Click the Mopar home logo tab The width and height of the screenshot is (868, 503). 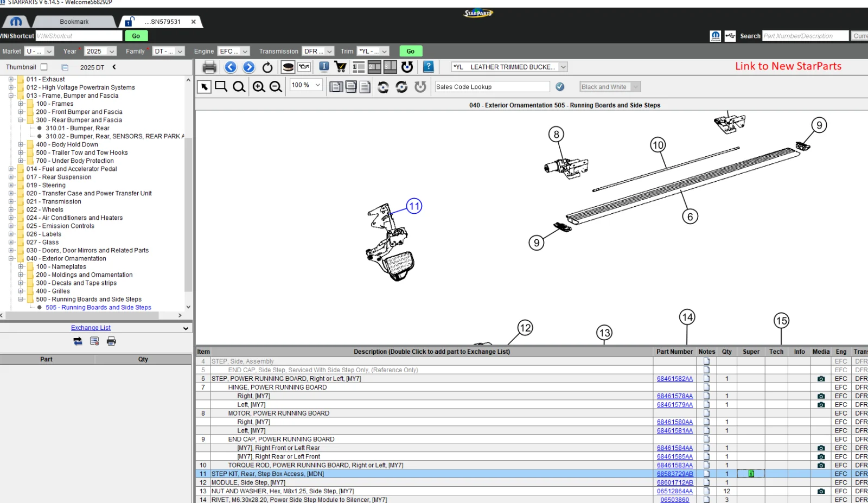[x=16, y=22]
